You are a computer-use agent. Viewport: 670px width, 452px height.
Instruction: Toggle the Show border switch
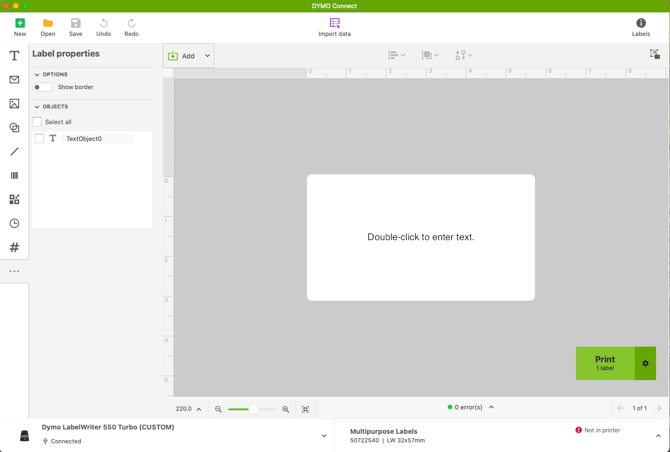tap(43, 87)
